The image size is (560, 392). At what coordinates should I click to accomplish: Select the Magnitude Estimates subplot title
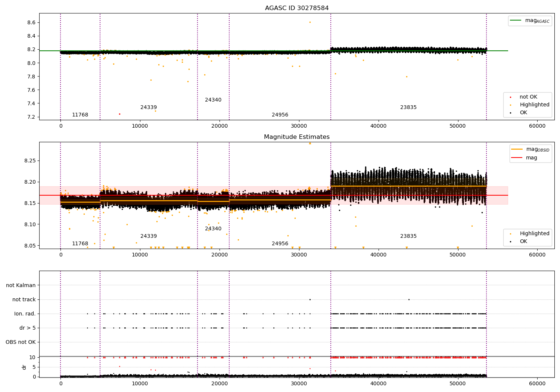297,137
